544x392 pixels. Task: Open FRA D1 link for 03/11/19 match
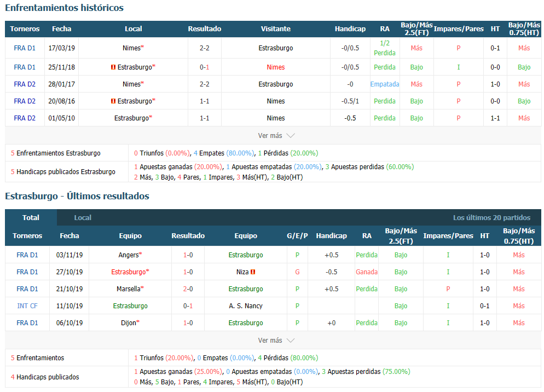coord(27,255)
